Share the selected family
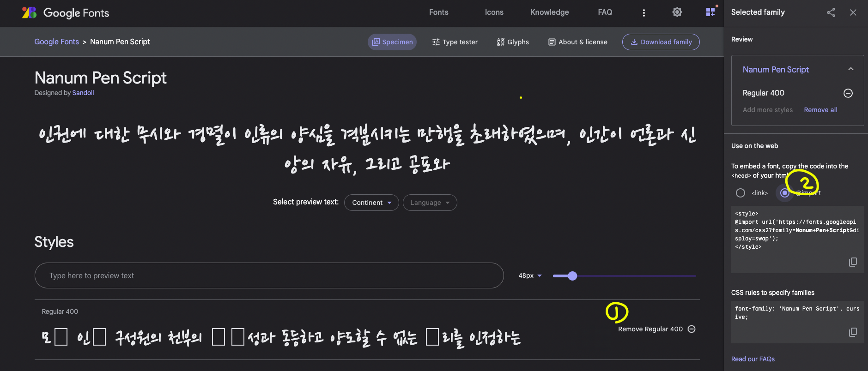Screen dimensions: 868x371 (x=831, y=12)
